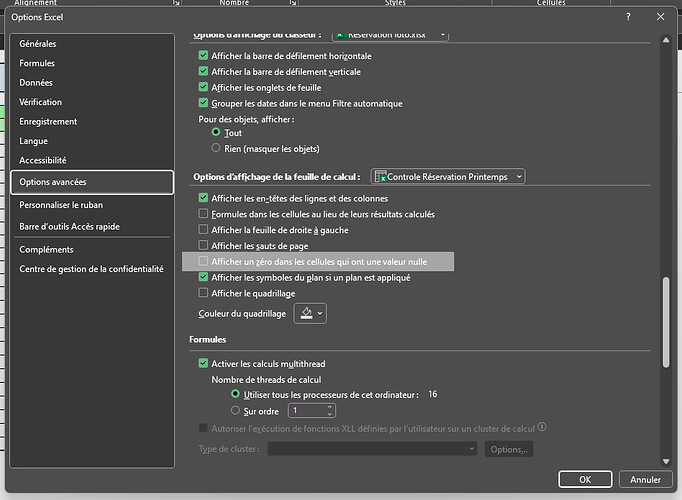Viewport: 682px width, 500px height.
Task: Uncheck Afficher les onglets de feuille
Action: tap(203, 87)
